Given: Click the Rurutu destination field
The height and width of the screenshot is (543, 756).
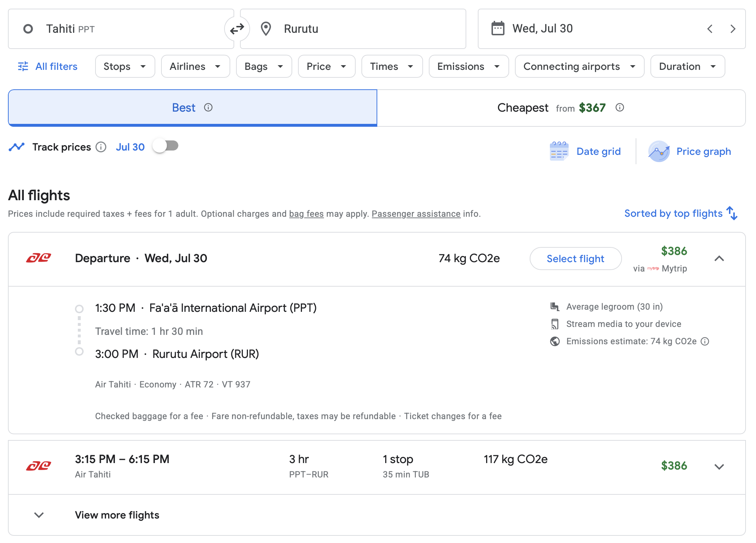Looking at the screenshot, I should coord(353,29).
